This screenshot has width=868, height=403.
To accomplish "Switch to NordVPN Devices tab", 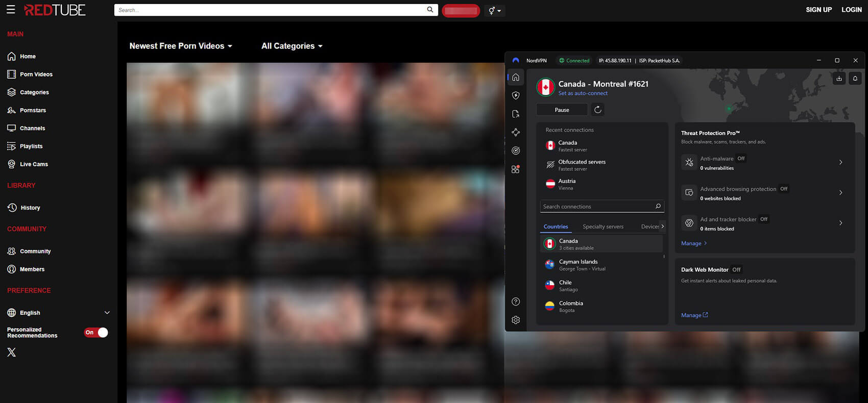I will pos(650,226).
